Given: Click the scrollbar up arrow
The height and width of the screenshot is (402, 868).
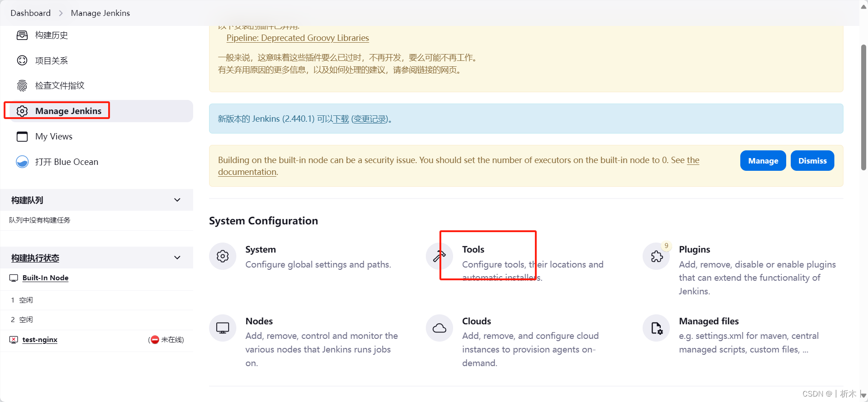Looking at the screenshot, I should point(863,6).
